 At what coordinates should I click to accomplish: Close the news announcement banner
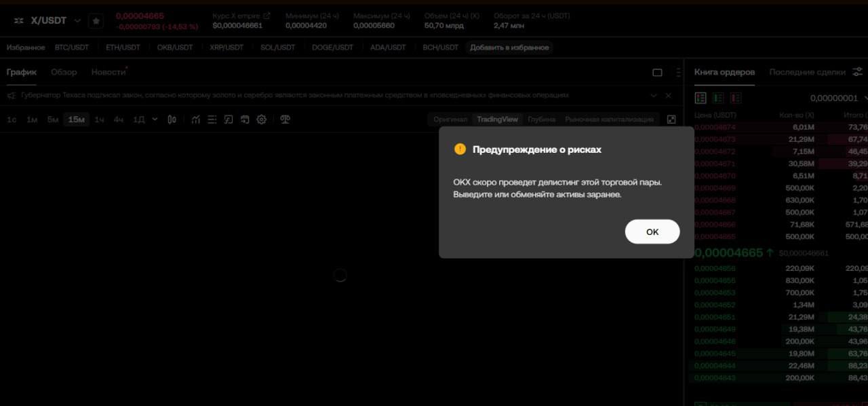point(669,96)
